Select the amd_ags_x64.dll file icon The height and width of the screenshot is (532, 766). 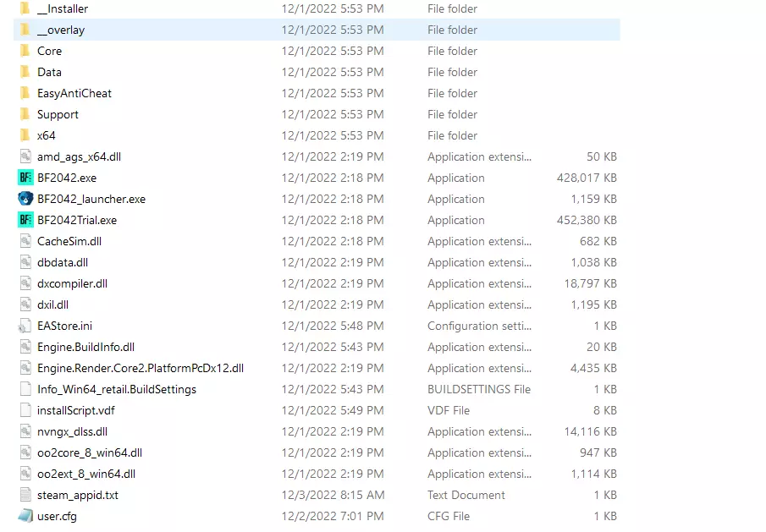tap(25, 156)
